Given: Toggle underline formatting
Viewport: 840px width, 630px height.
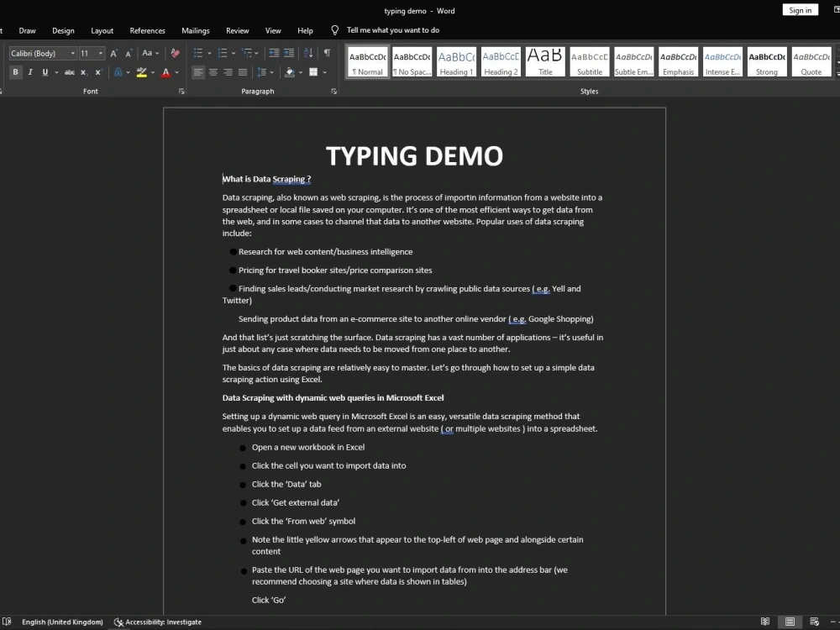Looking at the screenshot, I should click(45, 72).
